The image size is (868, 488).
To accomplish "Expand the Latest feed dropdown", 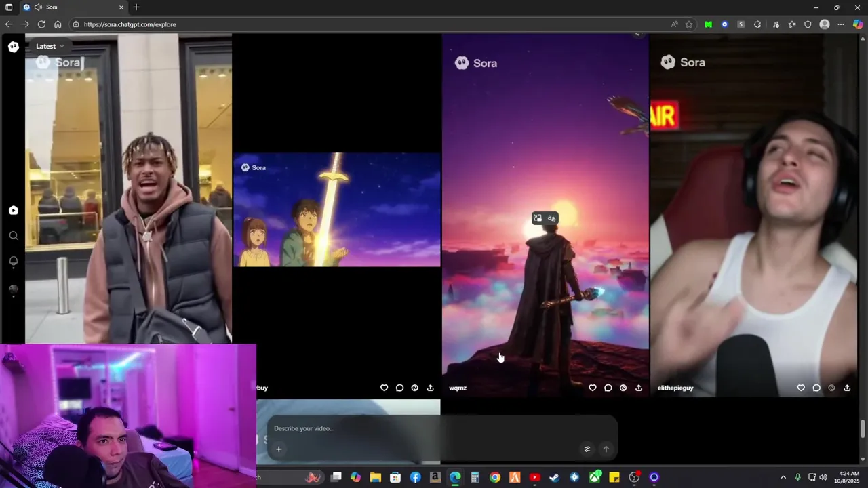I will [x=50, y=46].
